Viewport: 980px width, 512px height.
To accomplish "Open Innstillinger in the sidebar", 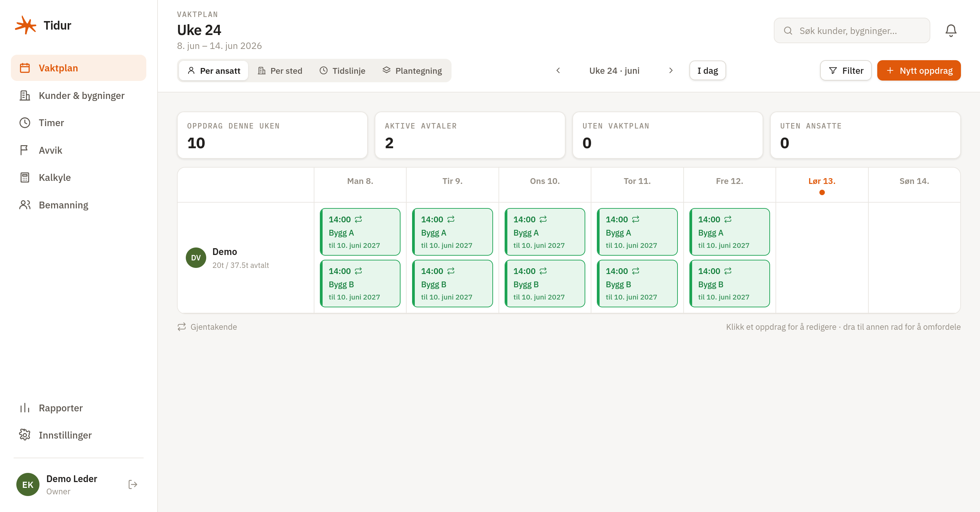I will click(78, 435).
